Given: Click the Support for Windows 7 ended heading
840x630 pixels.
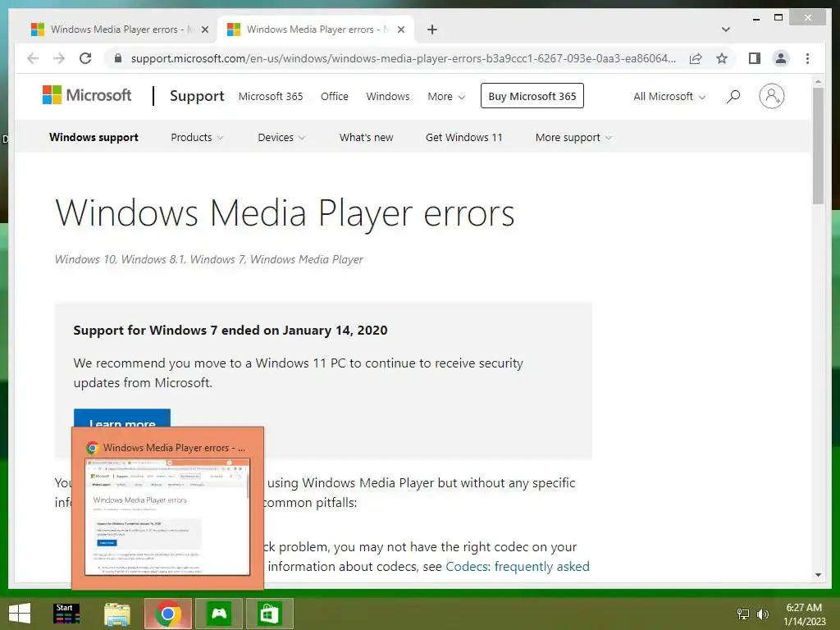Looking at the screenshot, I should (231, 330).
